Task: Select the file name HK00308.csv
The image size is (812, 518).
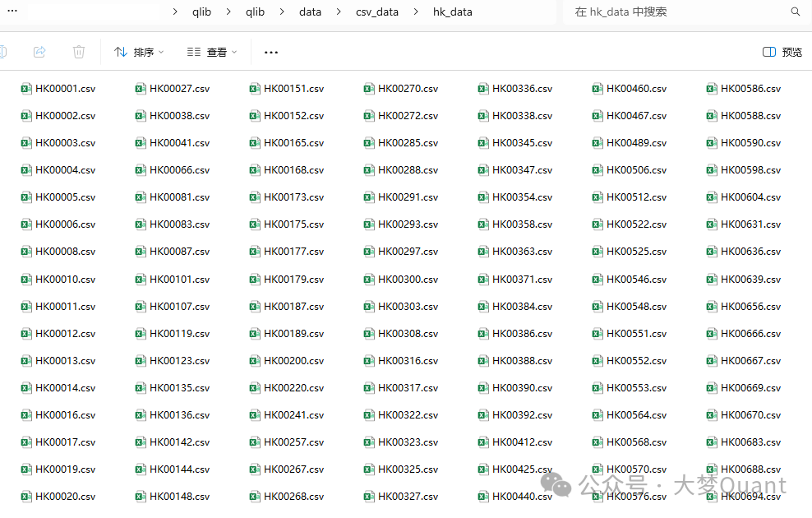Action: click(408, 334)
